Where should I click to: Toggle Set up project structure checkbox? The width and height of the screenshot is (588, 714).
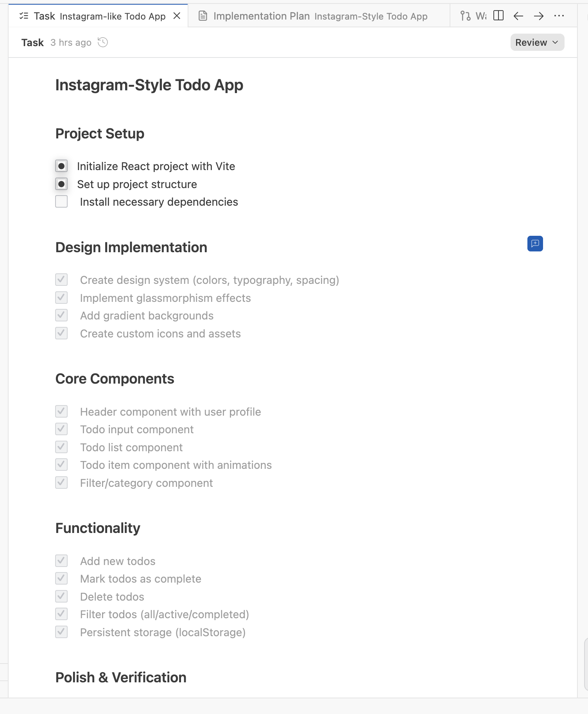point(61,184)
